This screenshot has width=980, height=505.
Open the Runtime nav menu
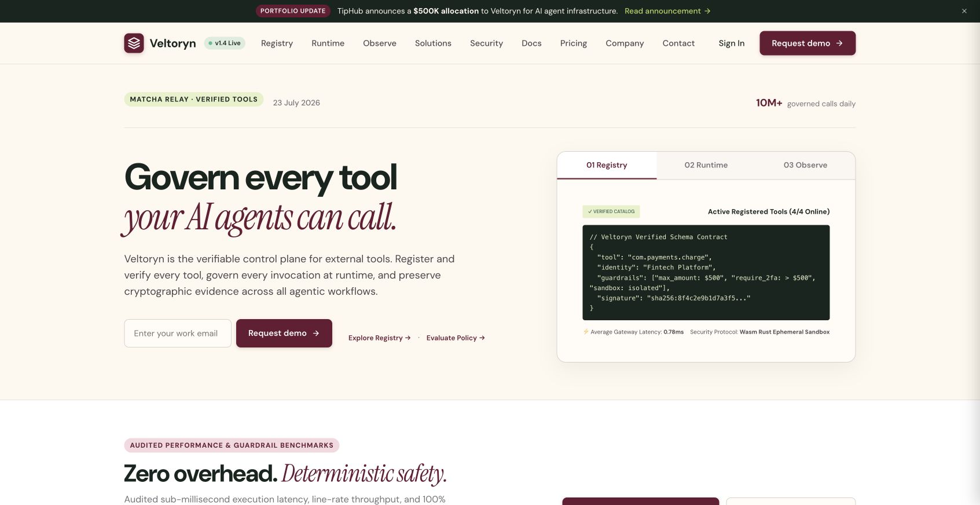click(x=328, y=43)
